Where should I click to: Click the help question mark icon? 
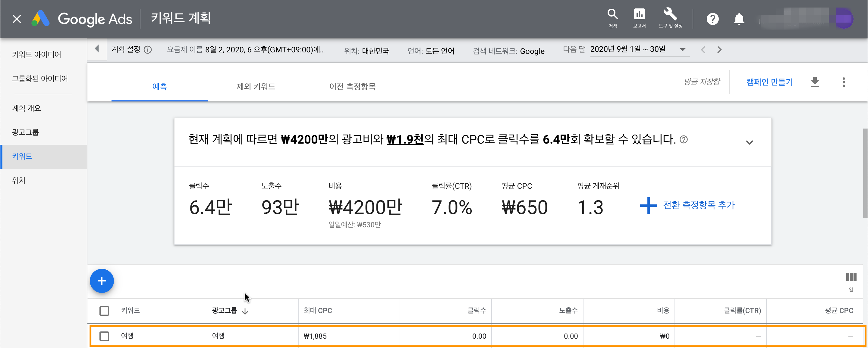[712, 19]
